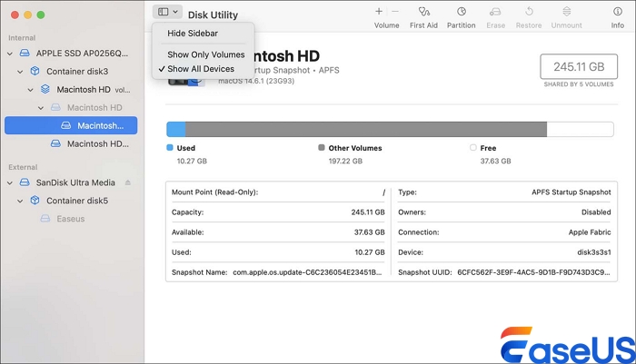Click the First Aid toolbar icon
The width and height of the screenshot is (636, 364).
[x=423, y=12]
